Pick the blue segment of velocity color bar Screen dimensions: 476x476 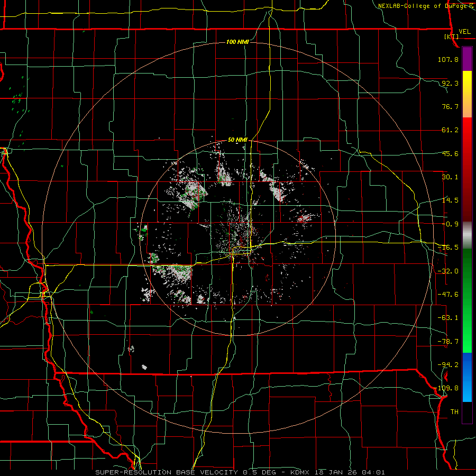tap(467, 377)
